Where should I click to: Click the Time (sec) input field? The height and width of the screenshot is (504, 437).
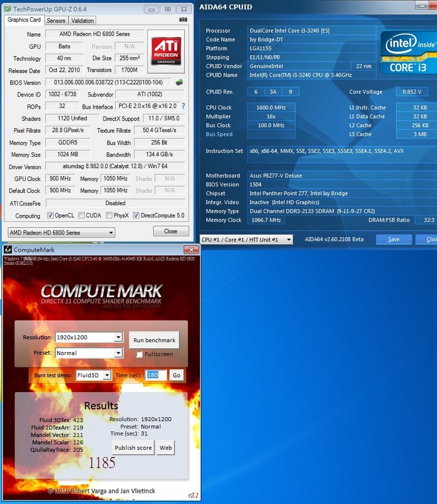tap(156, 375)
